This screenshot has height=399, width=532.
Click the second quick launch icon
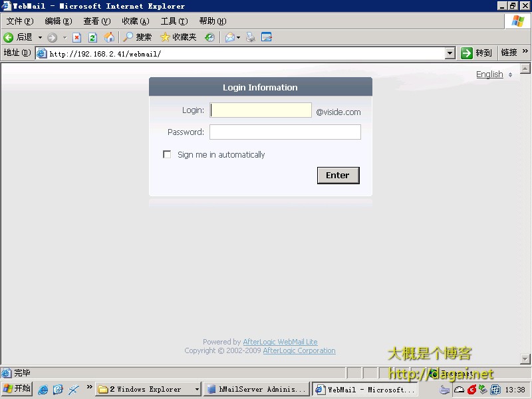pyautogui.click(x=58, y=389)
